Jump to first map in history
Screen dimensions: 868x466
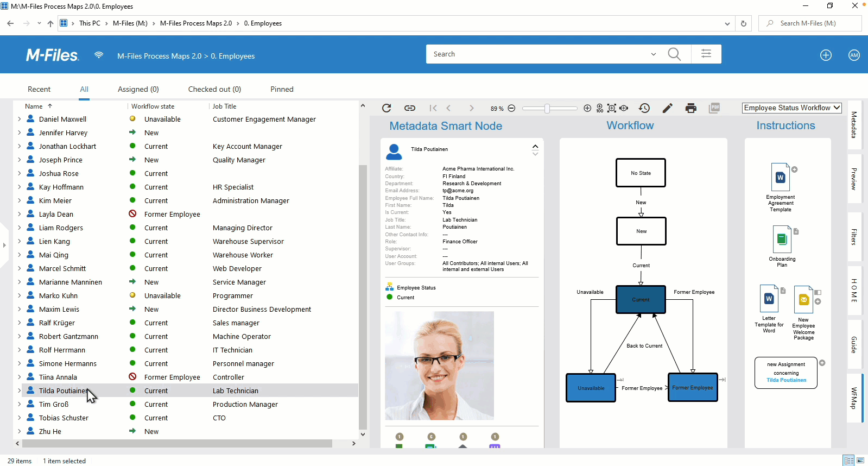coord(433,108)
